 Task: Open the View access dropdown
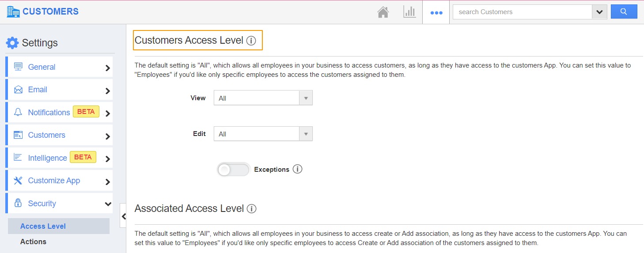263,98
